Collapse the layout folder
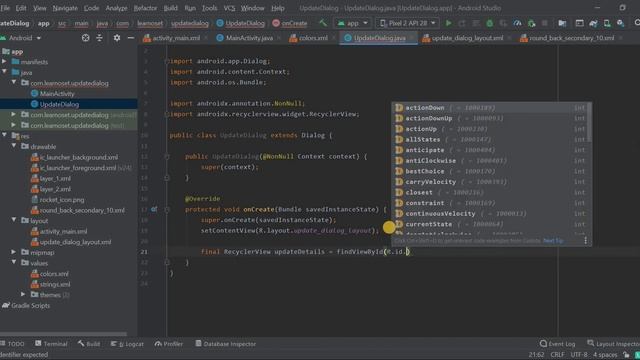640x360 pixels. [x=14, y=220]
